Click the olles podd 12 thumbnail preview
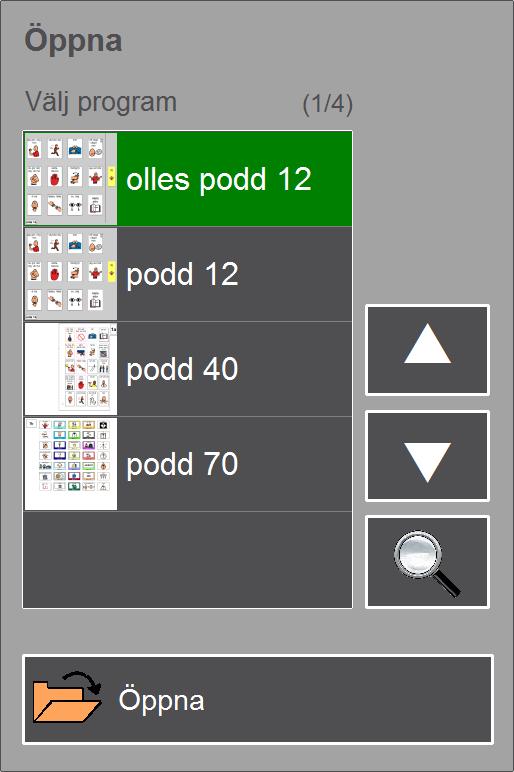This screenshot has height=772, width=514. (71, 179)
